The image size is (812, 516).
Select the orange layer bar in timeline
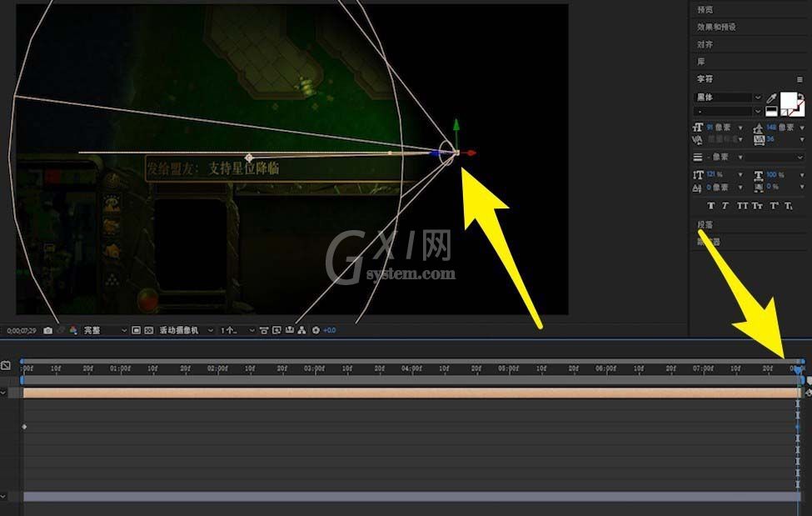coord(411,393)
